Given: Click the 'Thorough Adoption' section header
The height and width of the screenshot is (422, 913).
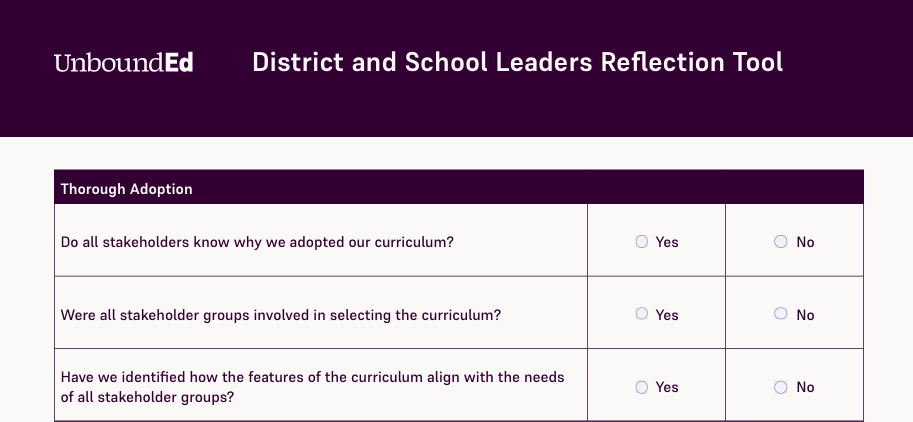Looking at the screenshot, I should [x=126, y=189].
